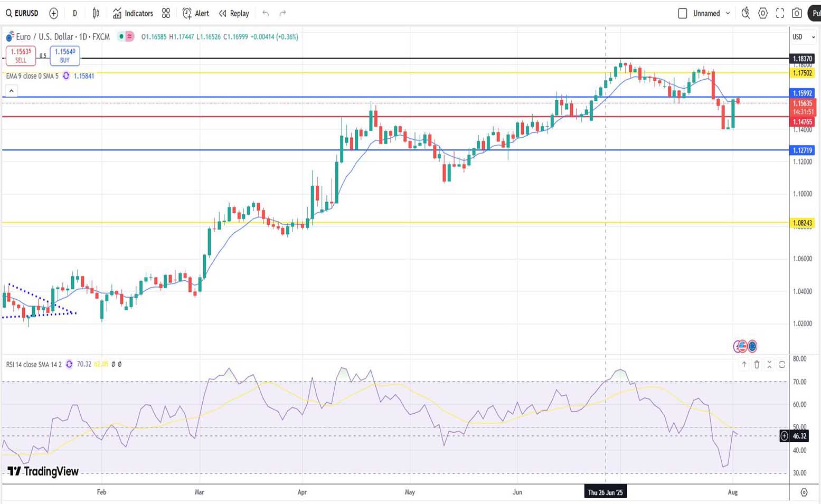Take a chart snapshot with camera icon
This screenshot has height=504, width=821.
(x=797, y=13)
